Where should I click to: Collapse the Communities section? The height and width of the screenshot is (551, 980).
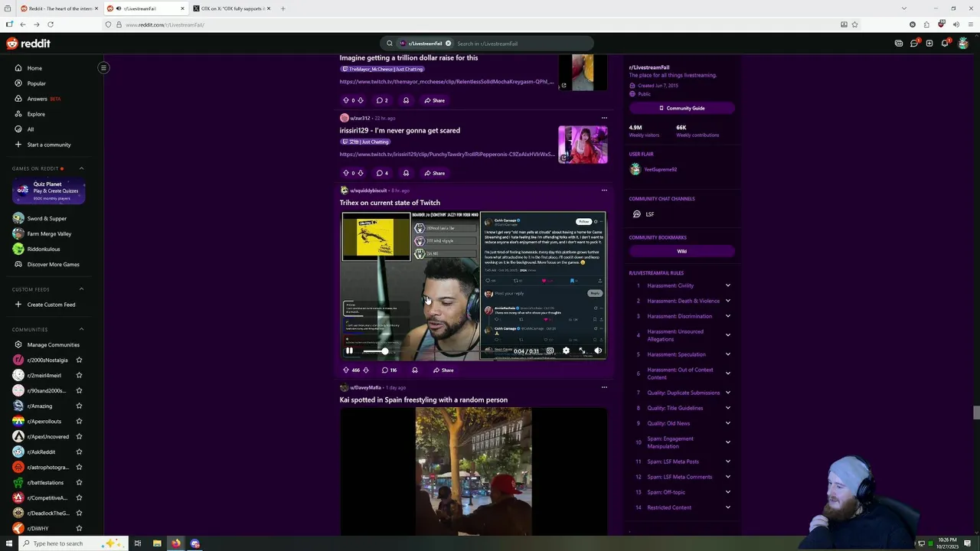(x=81, y=329)
